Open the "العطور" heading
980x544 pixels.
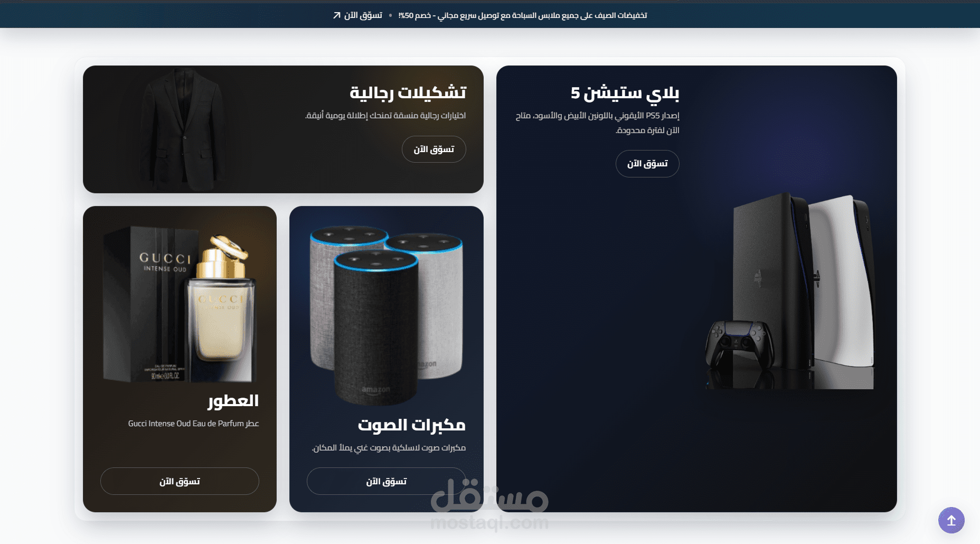(233, 401)
